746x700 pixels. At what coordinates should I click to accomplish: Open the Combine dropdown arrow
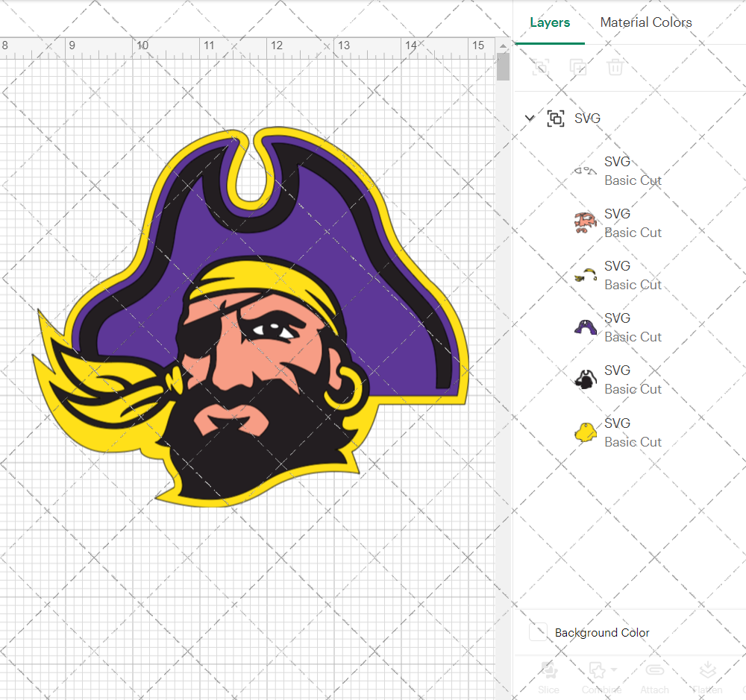click(x=614, y=669)
